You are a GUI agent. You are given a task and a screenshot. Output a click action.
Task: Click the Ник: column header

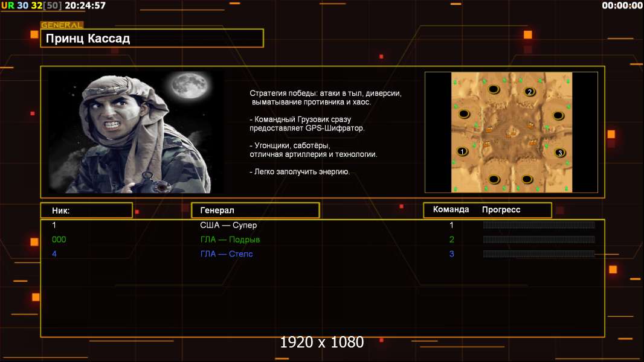click(86, 211)
